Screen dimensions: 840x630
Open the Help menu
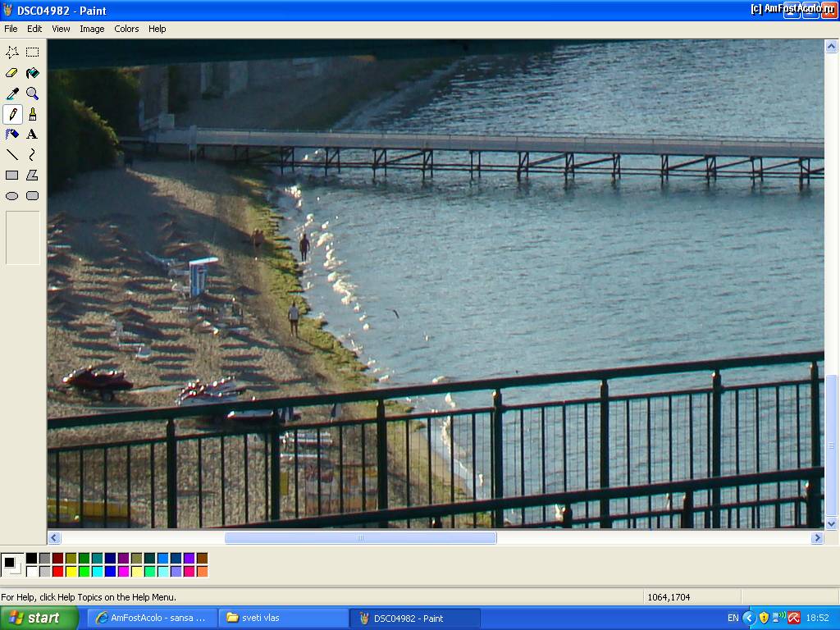pyautogui.click(x=157, y=29)
